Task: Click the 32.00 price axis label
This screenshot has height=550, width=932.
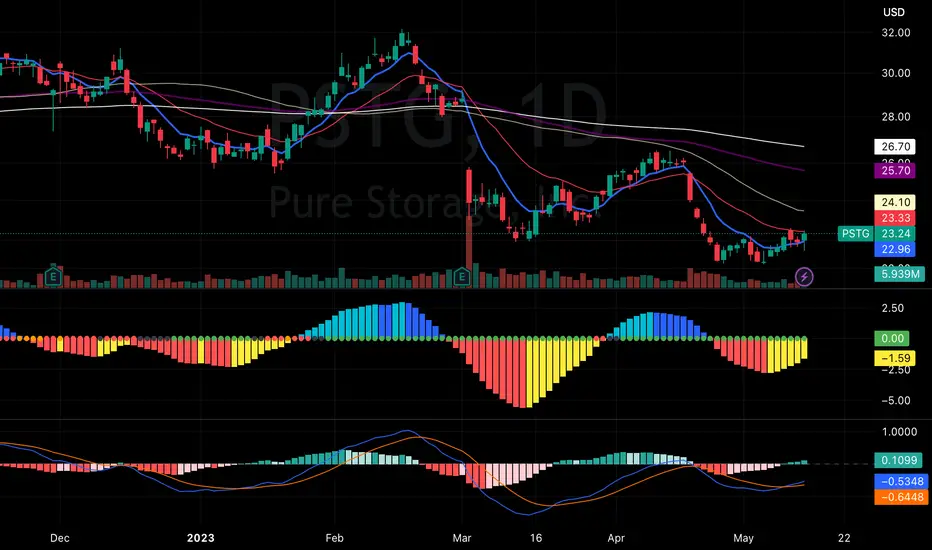Action: tap(896, 33)
